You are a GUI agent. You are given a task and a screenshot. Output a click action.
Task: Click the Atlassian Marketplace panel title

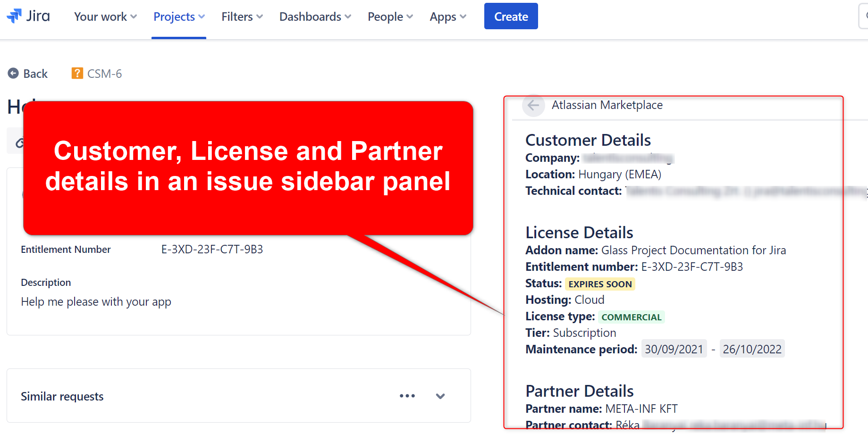click(x=607, y=105)
